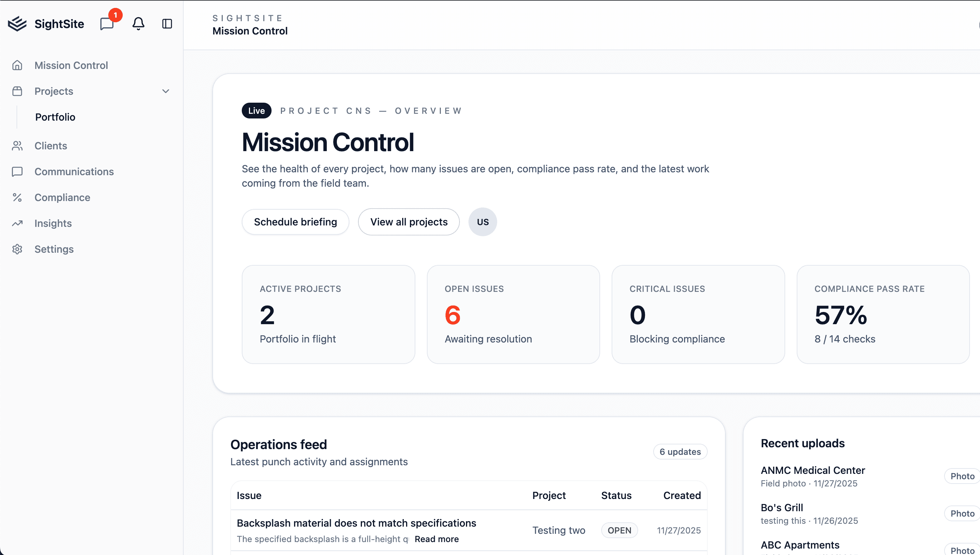Screen dimensions: 980x555
Task: Open the Settings gear icon
Action: pyautogui.click(x=17, y=249)
